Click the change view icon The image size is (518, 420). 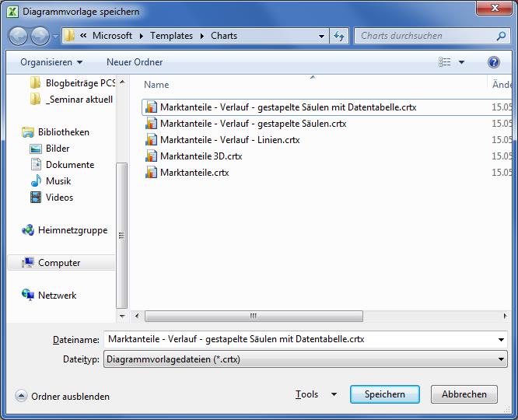point(444,62)
